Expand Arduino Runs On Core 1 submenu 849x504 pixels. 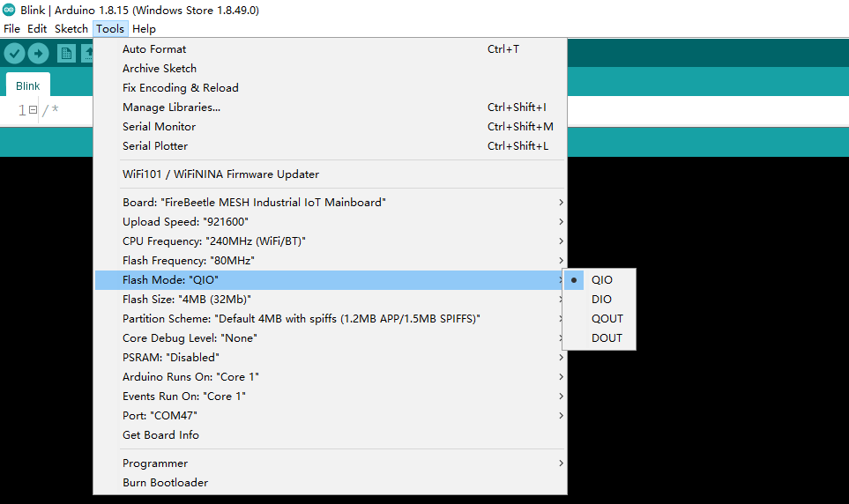pyautogui.click(x=331, y=377)
